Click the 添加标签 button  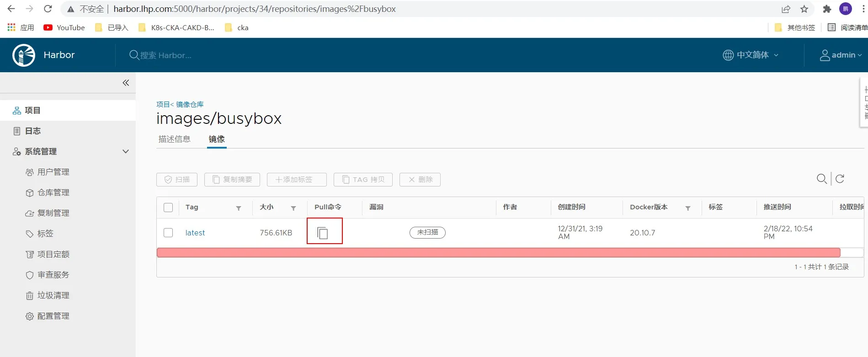[297, 180]
